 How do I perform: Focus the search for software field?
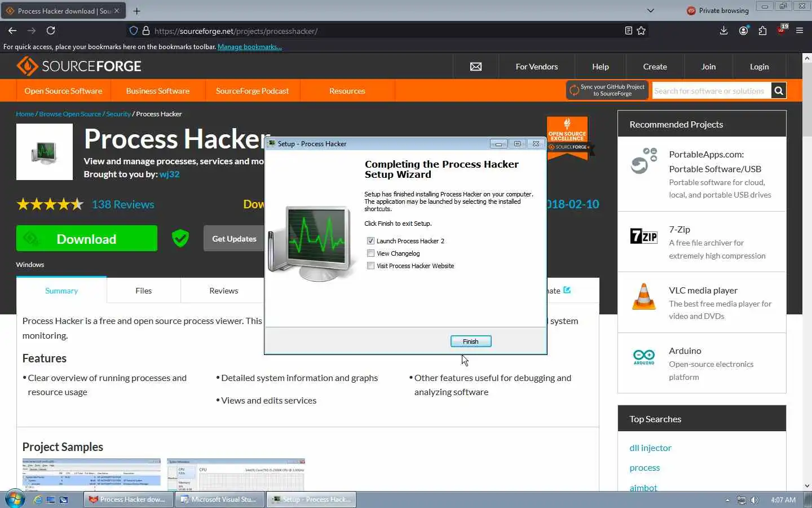[711, 91]
